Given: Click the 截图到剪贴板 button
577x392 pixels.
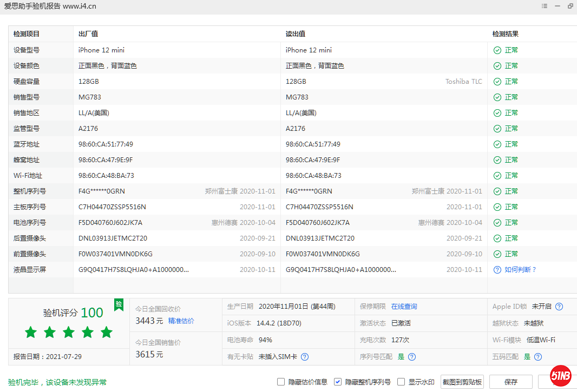Looking at the screenshot, I should [463, 381].
